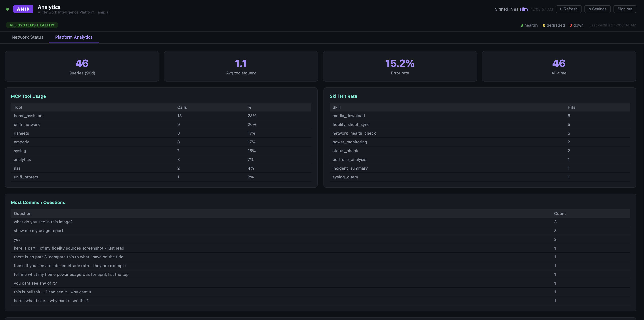Screen dimensions: 644x320
Task: Click the All-time stat card
Action: pos(559,66)
